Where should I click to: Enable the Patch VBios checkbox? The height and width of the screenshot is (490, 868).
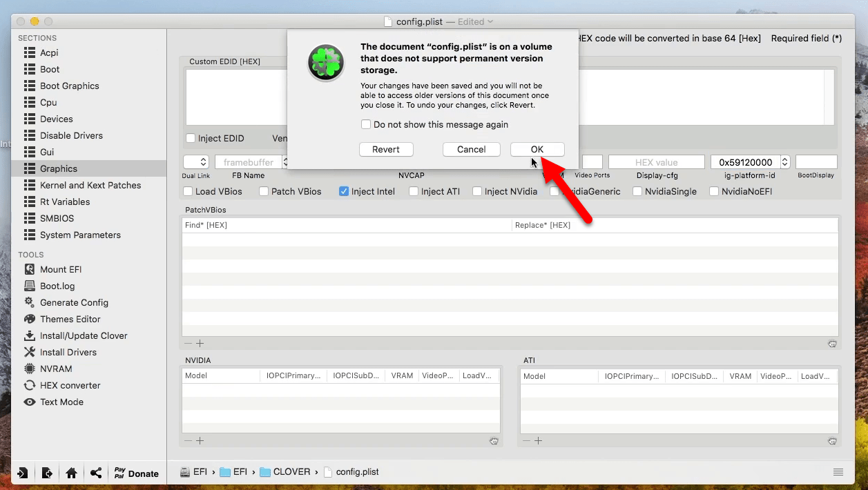coord(264,191)
